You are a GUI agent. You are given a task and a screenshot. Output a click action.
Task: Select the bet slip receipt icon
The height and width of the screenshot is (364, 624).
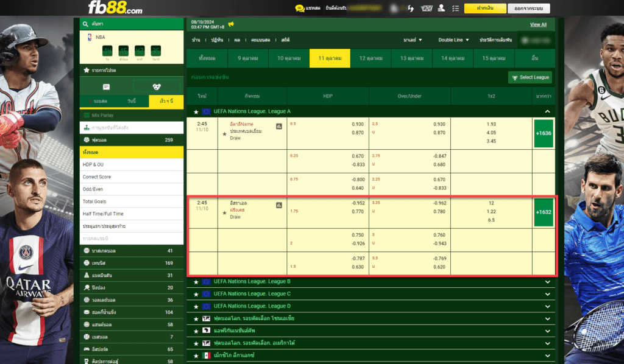tap(106, 86)
